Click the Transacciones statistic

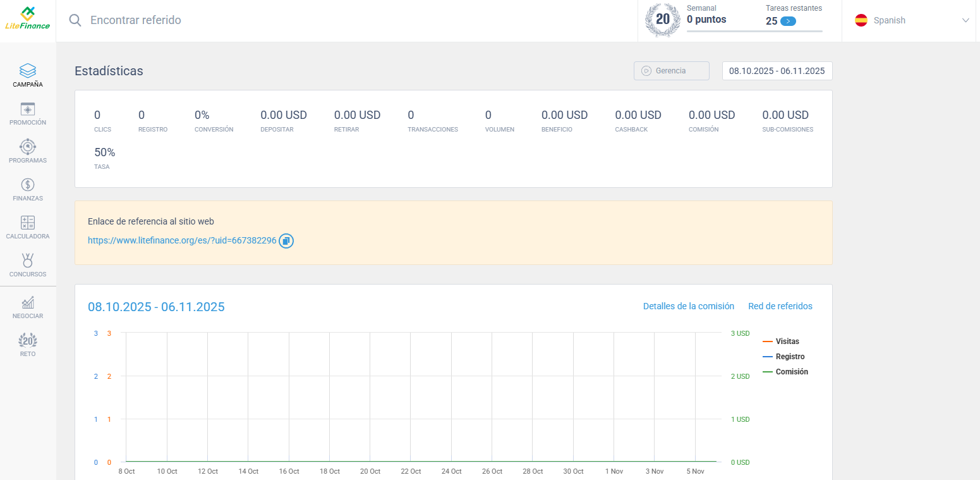433,121
